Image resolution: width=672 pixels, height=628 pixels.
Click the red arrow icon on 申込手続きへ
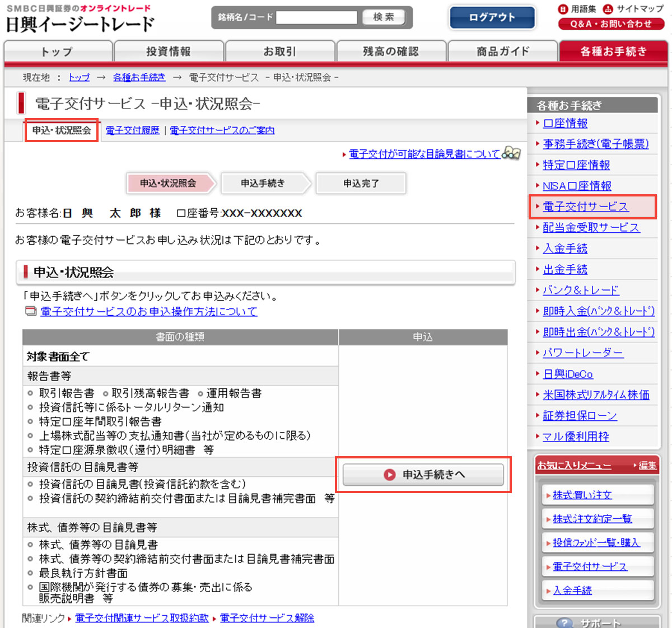coord(389,475)
